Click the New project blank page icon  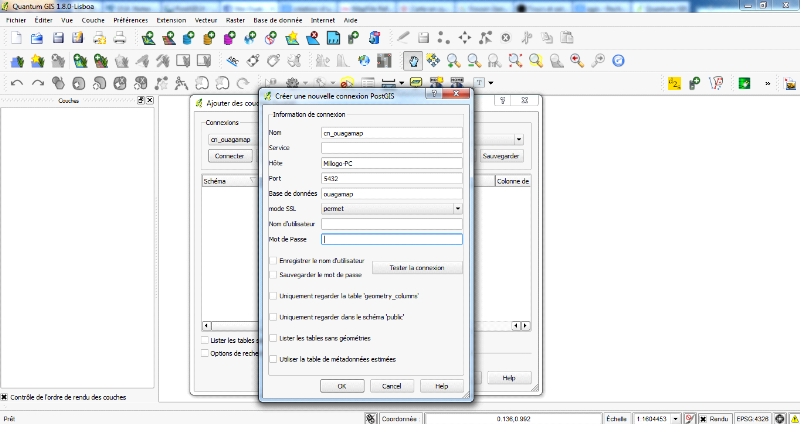15,39
